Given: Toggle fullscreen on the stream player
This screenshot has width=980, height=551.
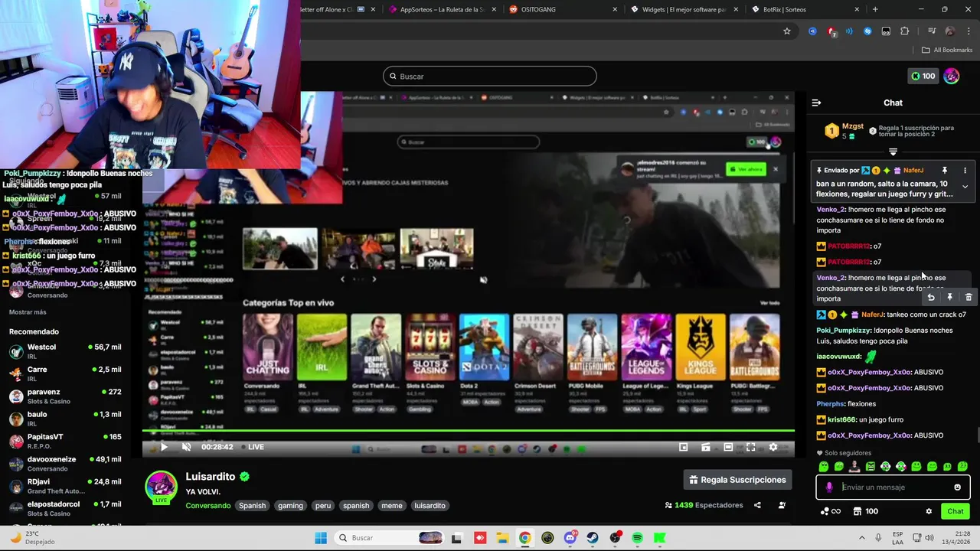Looking at the screenshot, I should tap(751, 447).
